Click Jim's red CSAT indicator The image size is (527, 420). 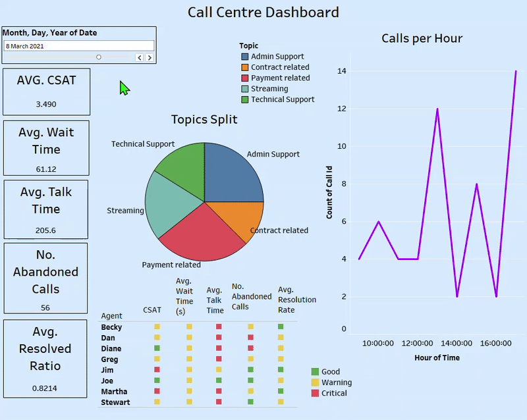pyautogui.click(x=157, y=369)
